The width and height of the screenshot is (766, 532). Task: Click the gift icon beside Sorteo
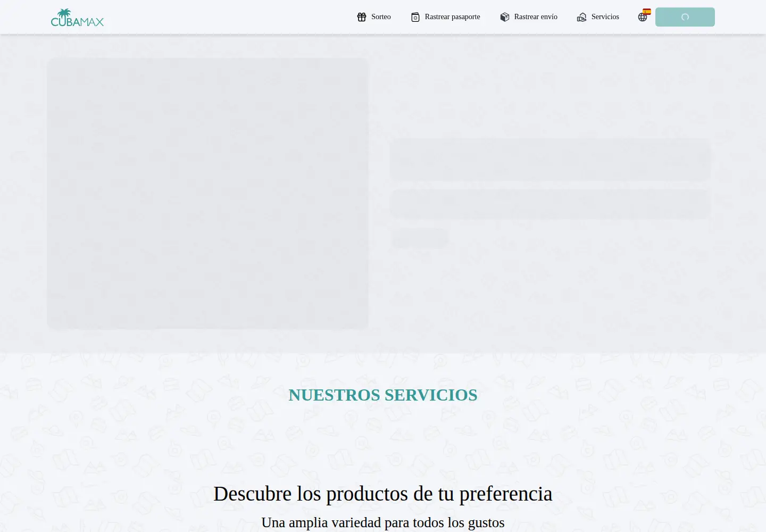pyautogui.click(x=362, y=17)
